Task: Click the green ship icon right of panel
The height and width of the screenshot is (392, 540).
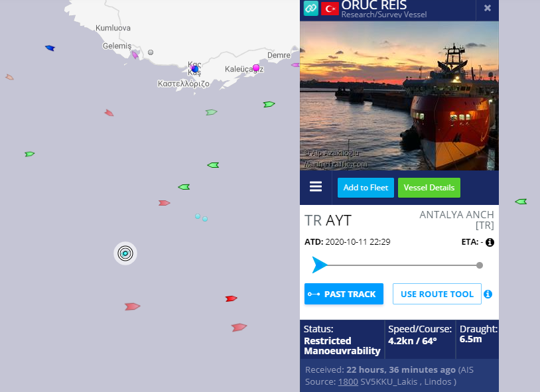Action: click(521, 202)
